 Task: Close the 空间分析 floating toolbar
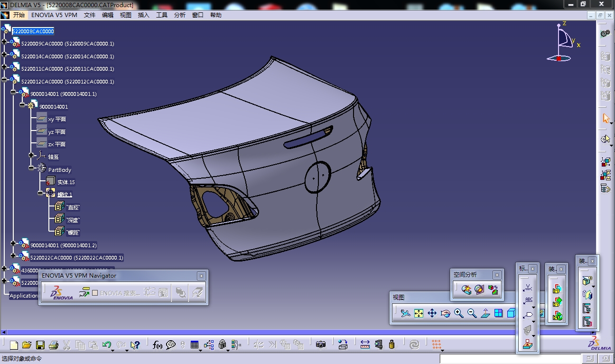pos(496,275)
